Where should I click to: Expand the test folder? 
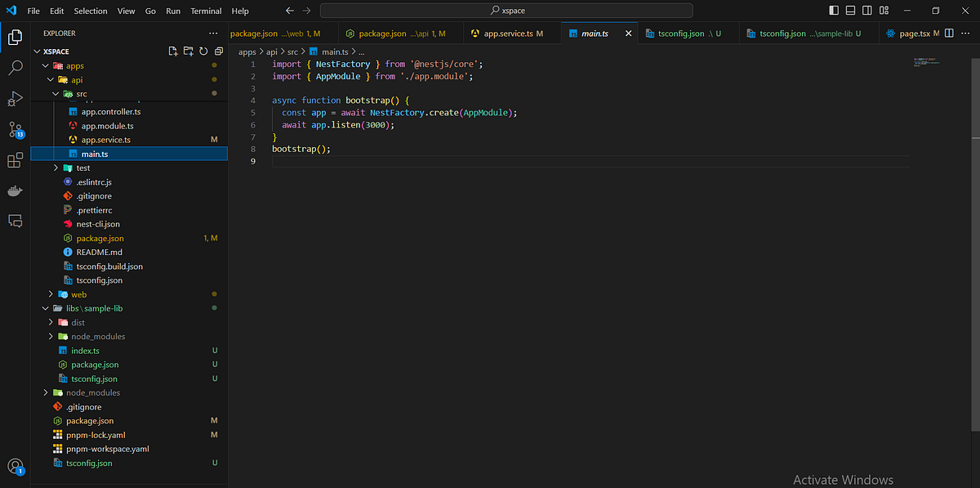click(x=56, y=168)
